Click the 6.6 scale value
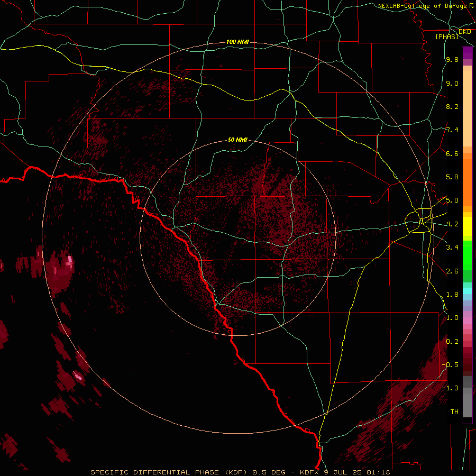 click(x=452, y=153)
